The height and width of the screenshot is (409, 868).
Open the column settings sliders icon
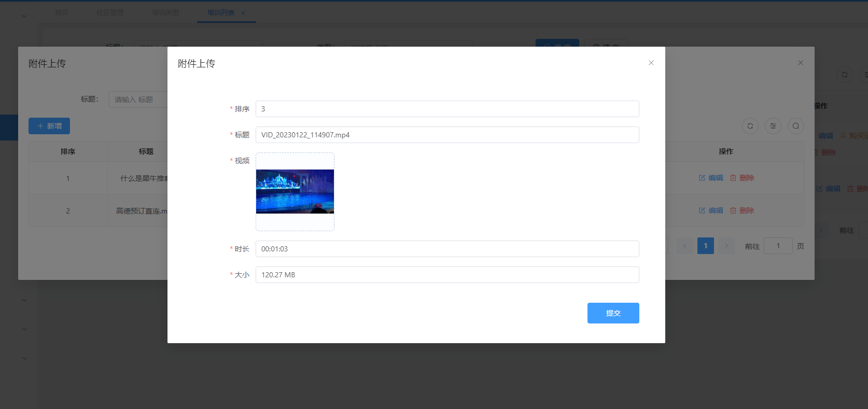point(773,126)
